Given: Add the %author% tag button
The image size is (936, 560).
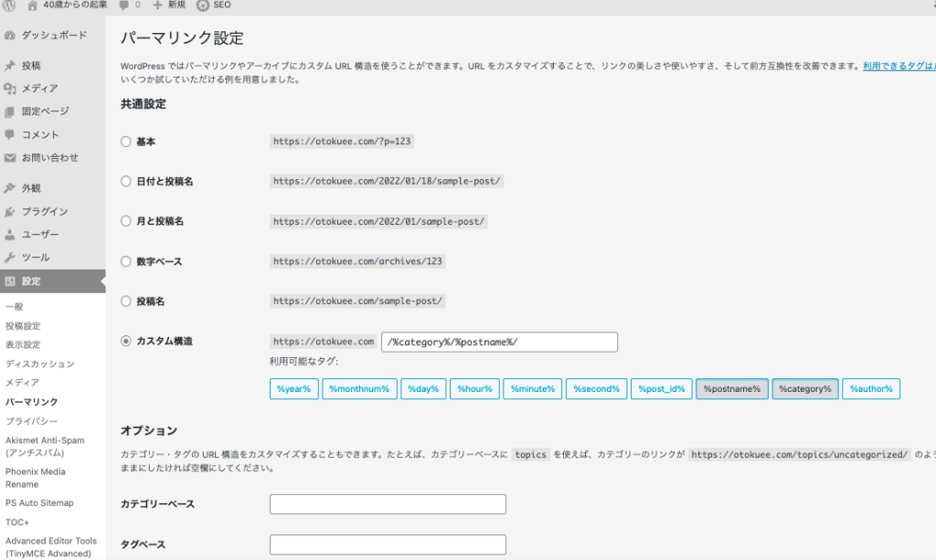Looking at the screenshot, I should point(870,389).
